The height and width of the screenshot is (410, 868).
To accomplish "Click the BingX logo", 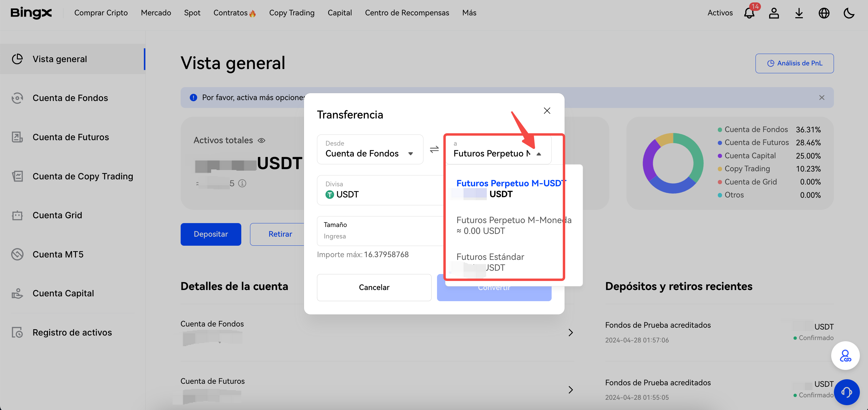I will point(31,13).
